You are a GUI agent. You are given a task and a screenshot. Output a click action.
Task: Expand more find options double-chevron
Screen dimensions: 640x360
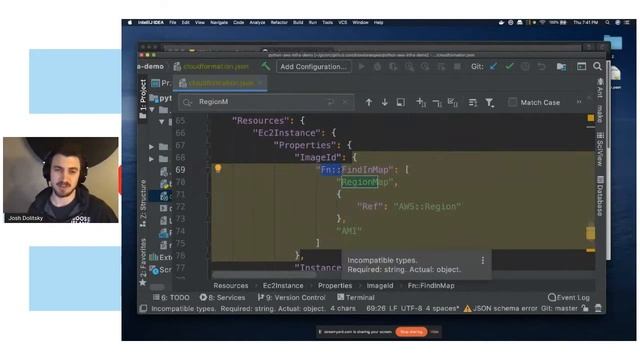click(x=579, y=102)
